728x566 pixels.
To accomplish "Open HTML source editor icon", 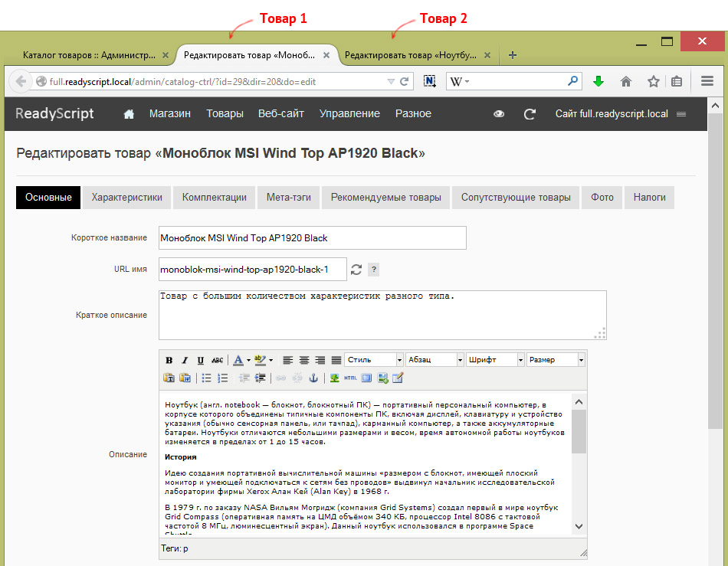I will 350,378.
